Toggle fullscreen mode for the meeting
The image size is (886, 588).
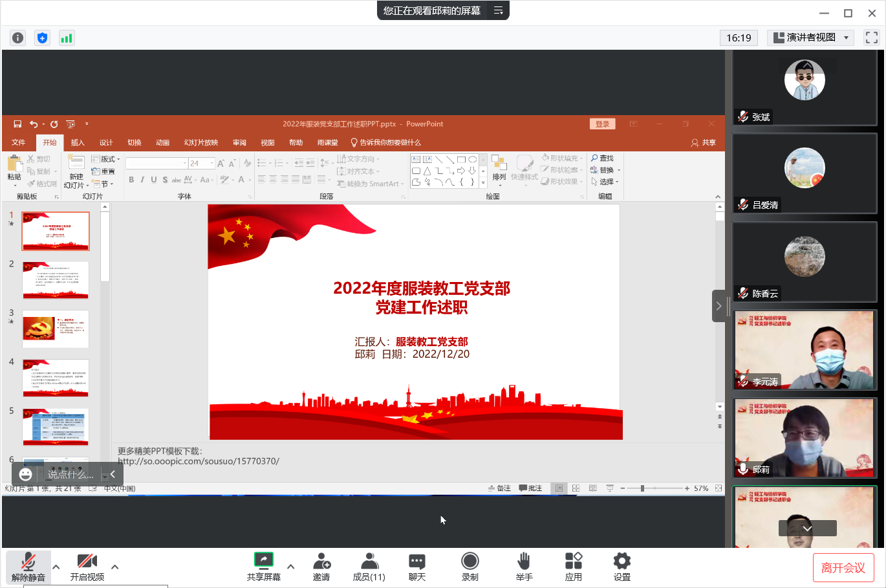coord(872,38)
